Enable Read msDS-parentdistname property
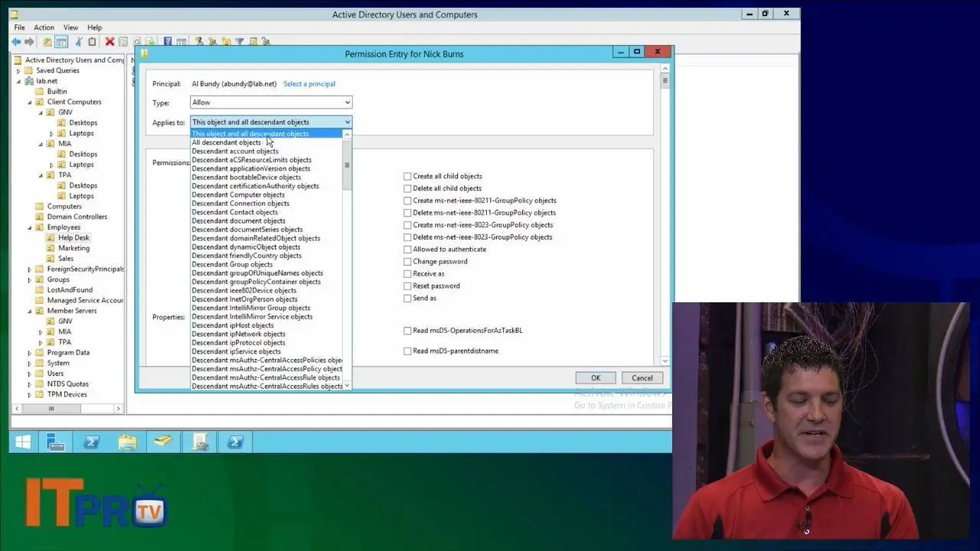Image resolution: width=980 pixels, height=551 pixels. [407, 351]
